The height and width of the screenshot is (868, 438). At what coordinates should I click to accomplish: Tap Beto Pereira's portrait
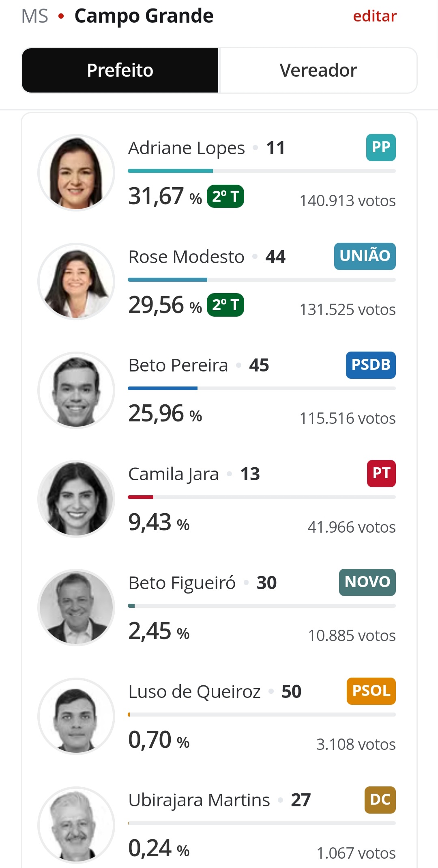click(x=76, y=390)
